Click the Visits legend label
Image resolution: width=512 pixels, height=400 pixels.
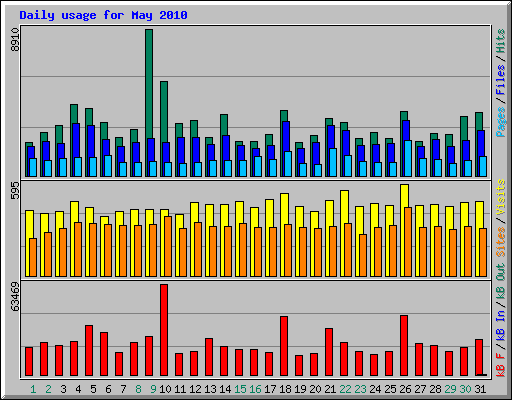501,198
